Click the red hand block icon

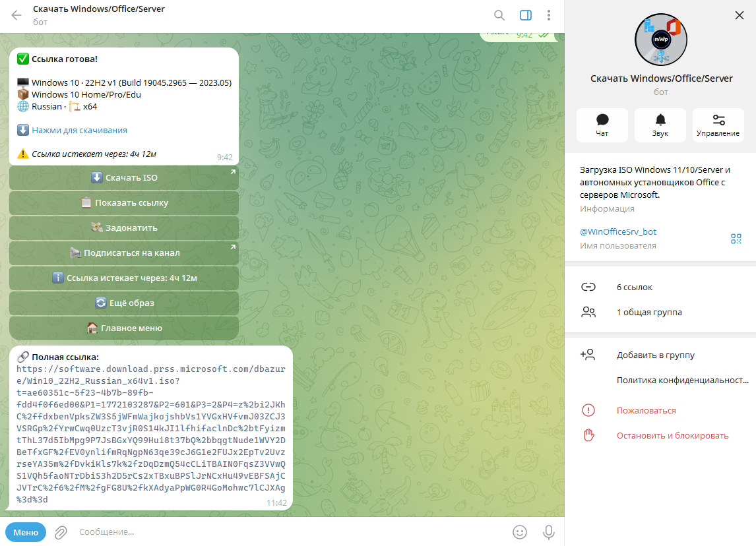tap(588, 435)
